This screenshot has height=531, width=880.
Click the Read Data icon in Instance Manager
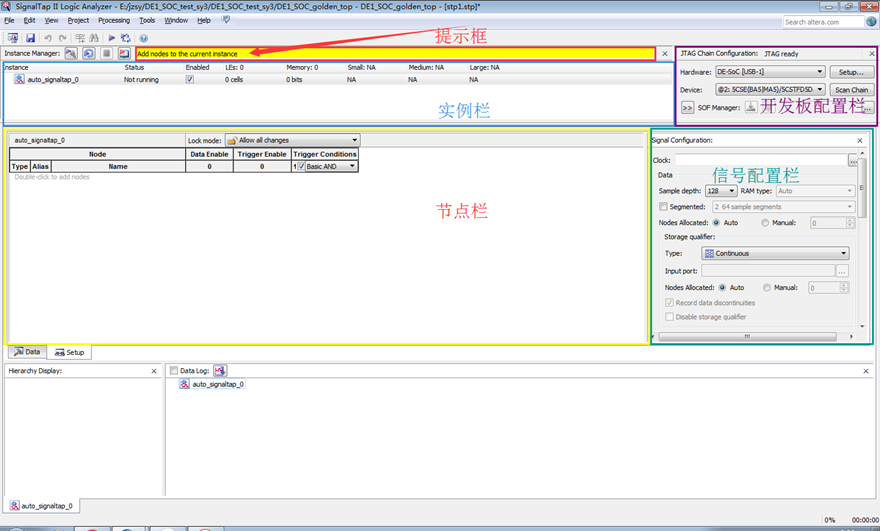tap(124, 53)
